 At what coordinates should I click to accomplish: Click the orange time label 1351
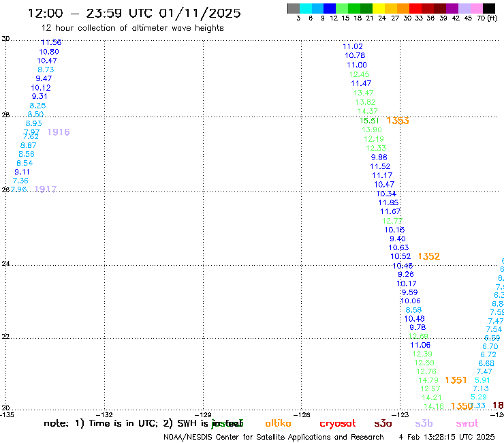coord(456,380)
